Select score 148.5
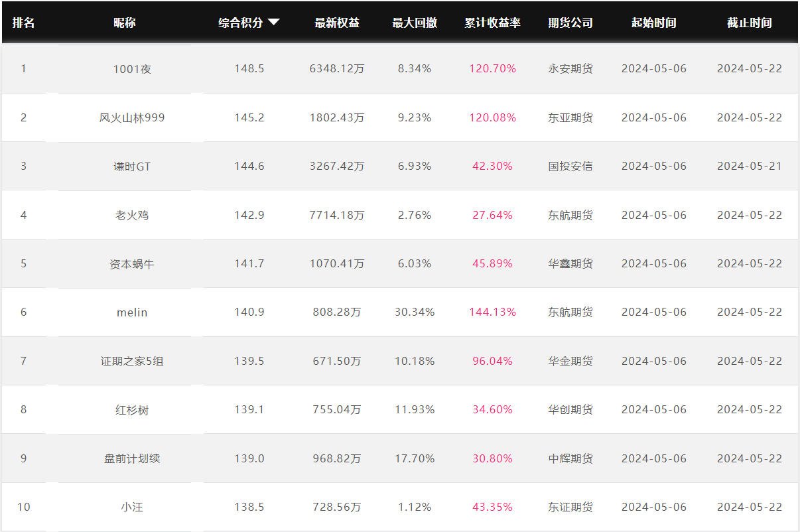Image resolution: width=800 pixels, height=532 pixels. pos(249,68)
